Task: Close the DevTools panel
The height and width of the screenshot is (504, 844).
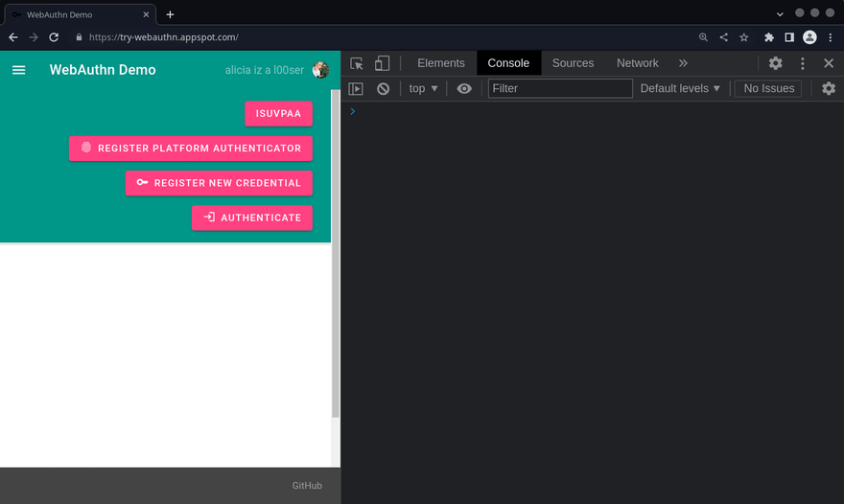Action: point(829,63)
